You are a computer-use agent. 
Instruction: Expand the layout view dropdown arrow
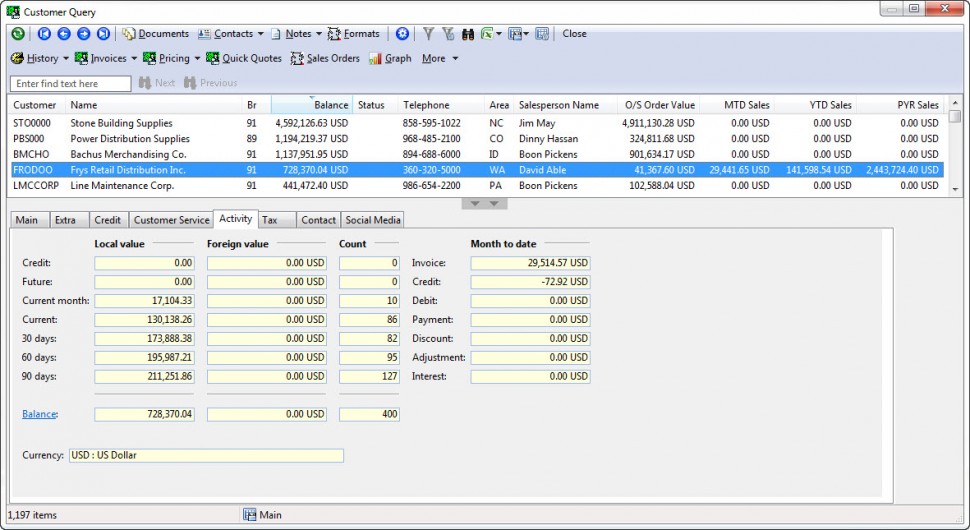coord(526,34)
